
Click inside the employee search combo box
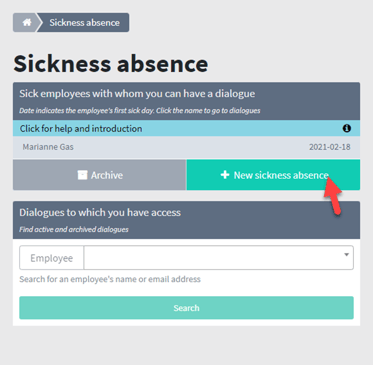point(219,258)
